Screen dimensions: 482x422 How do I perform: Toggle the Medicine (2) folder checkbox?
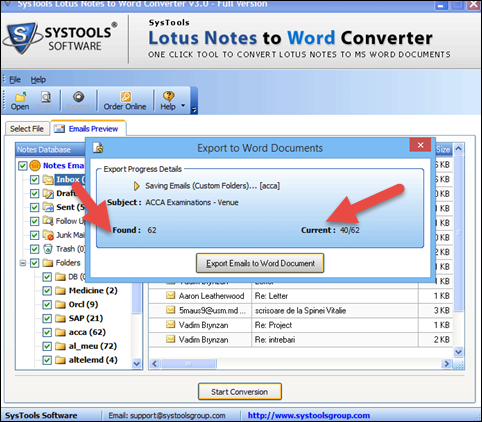[x=47, y=291]
